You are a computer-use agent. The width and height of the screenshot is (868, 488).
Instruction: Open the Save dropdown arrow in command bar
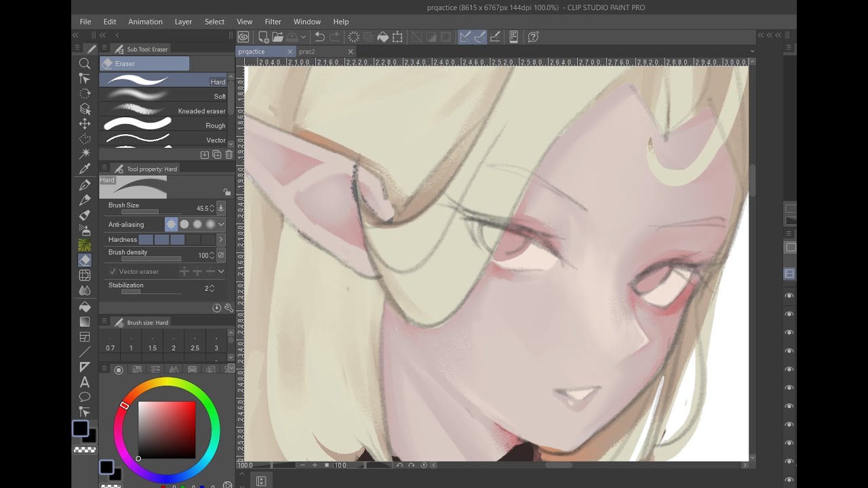(303, 37)
